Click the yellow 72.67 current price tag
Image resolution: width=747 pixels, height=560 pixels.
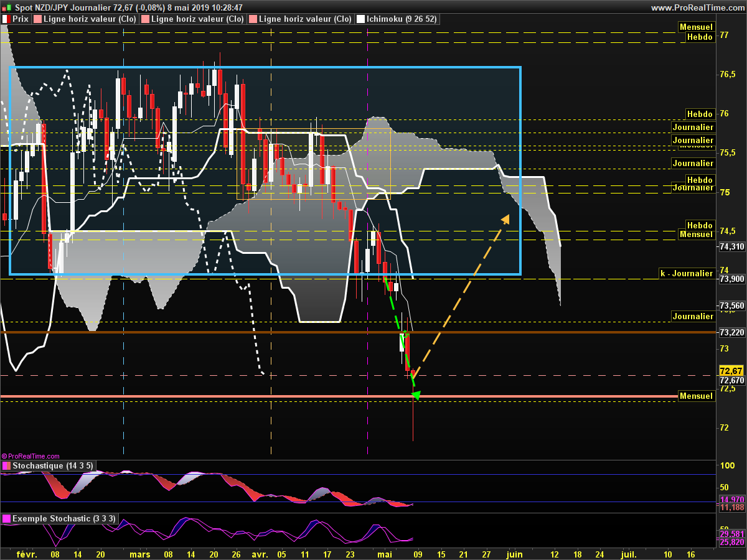pos(731,370)
